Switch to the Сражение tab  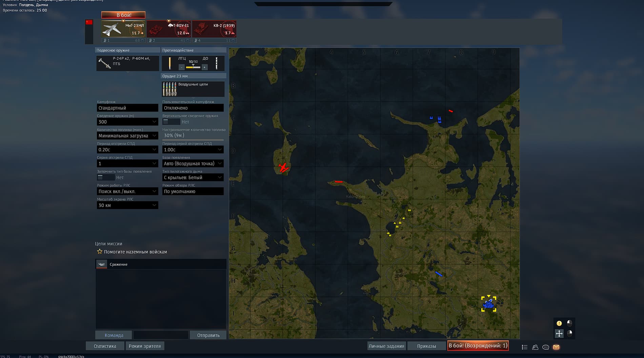(x=119, y=264)
